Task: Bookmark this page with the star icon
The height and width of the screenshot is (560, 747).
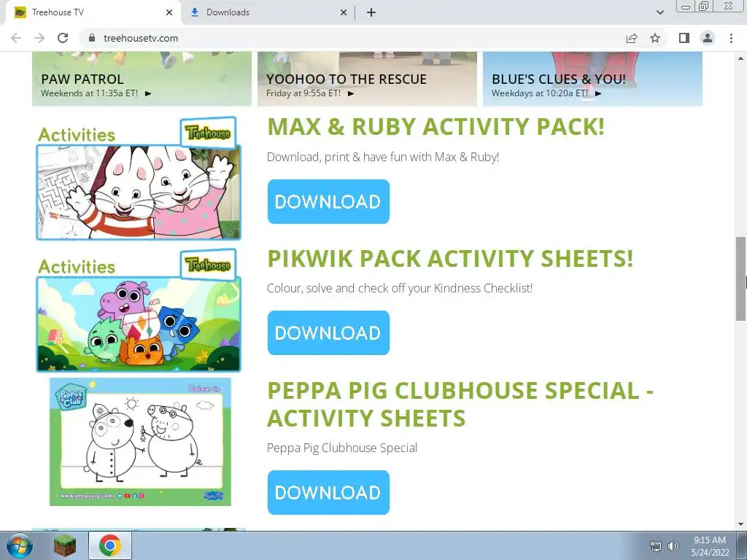Action: 655,38
